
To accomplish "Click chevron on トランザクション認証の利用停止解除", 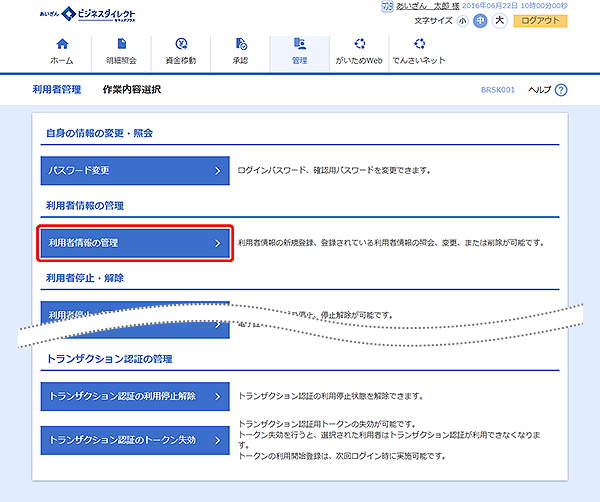I will pyautogui.click(x=217, y=396).
